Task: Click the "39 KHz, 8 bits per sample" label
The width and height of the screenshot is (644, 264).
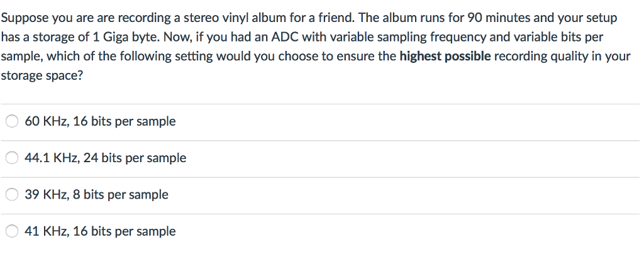Action: coord(96,195)
